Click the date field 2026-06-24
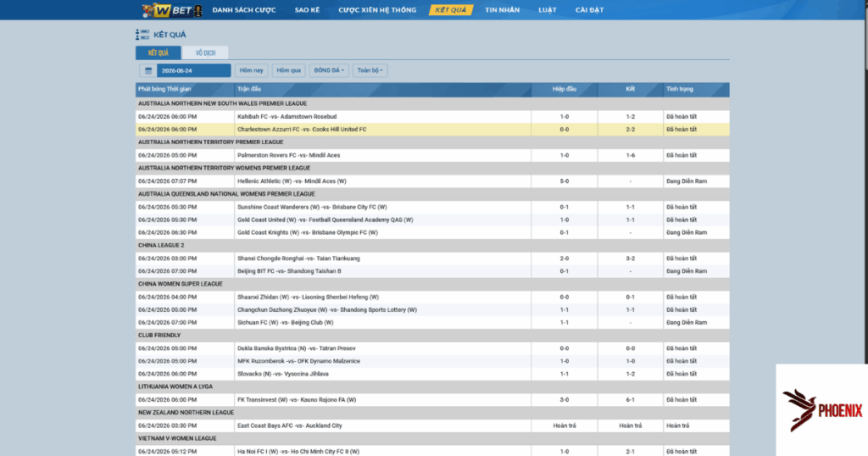Image resolution: width=868 pixels, height=456 pixels. point(194,71)
